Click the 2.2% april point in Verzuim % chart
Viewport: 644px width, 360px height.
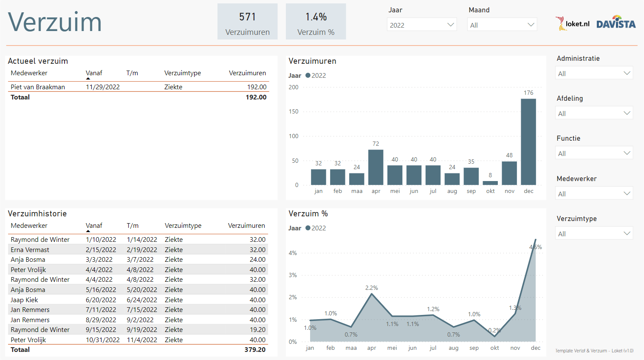pyautogui.click(x=372, y=294)
